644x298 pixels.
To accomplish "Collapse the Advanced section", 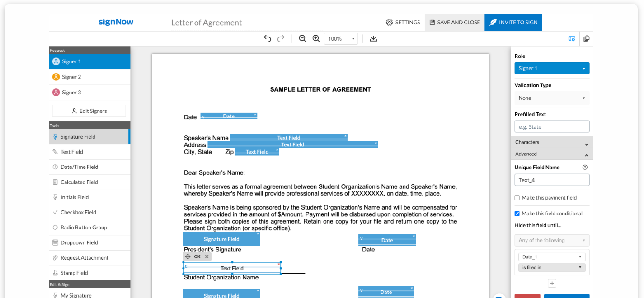I will pyautogui.click(x=552, y=154).
